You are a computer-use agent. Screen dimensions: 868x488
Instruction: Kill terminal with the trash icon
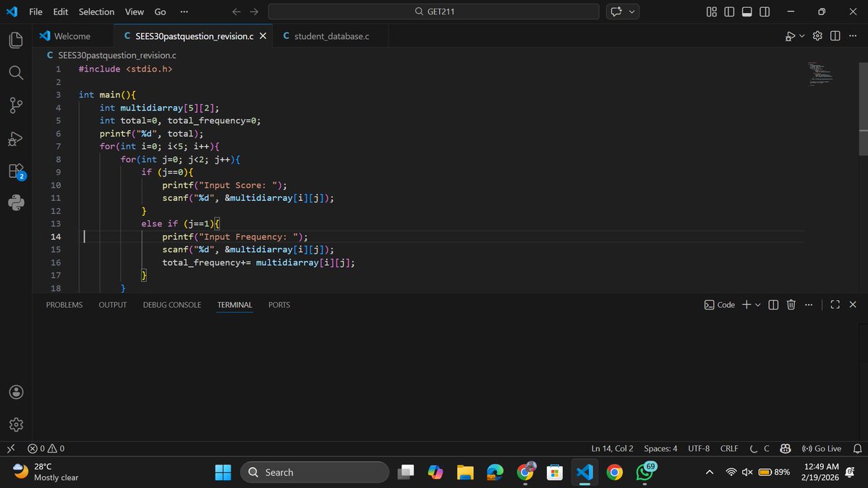(791, 305)
